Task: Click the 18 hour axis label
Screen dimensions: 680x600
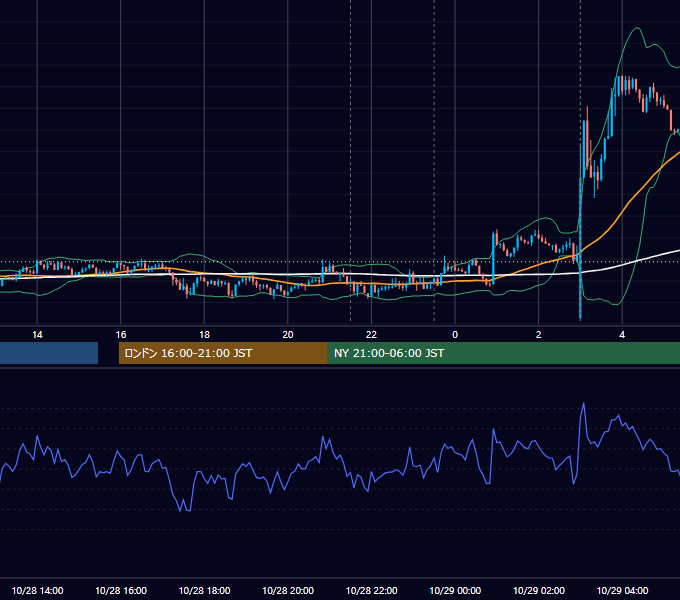Action: pyautogui.click(x=204, y=335)
